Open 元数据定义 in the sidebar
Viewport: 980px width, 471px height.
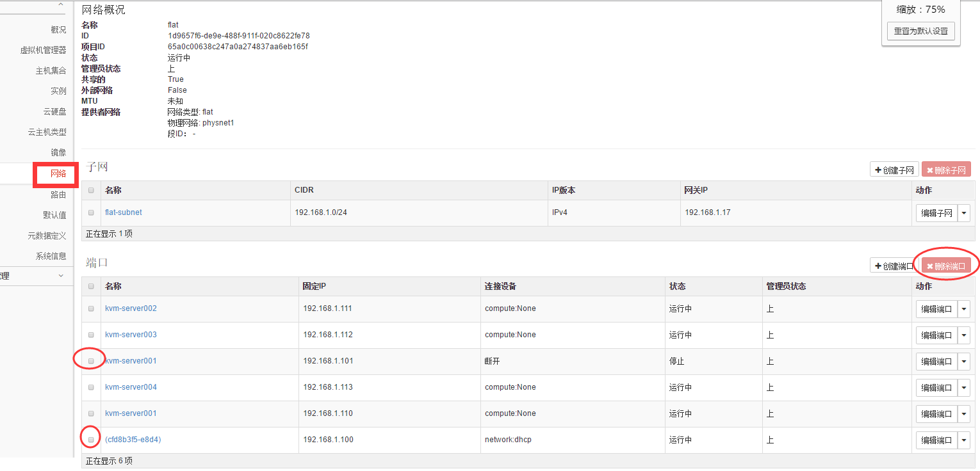tap(47, 235)
